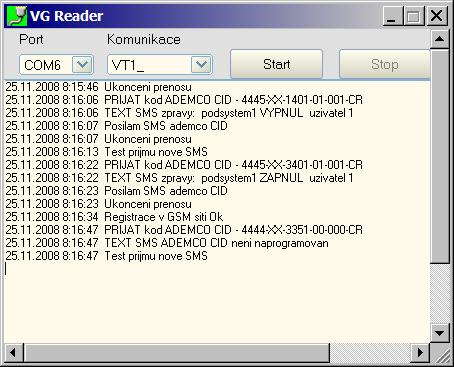Open the Port COM6 dropdown arrow
Screen dimensions: 454x367
[x=82, y=64]
